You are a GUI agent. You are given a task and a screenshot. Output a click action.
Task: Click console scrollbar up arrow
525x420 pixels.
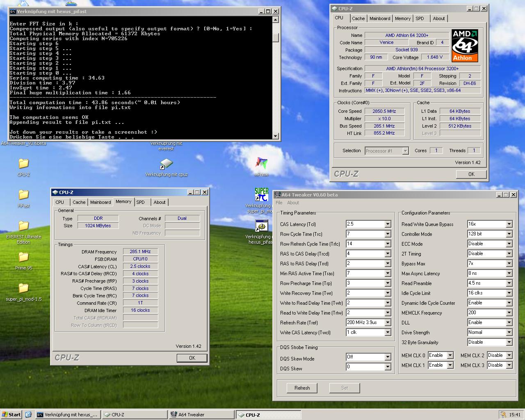[275, 20]
